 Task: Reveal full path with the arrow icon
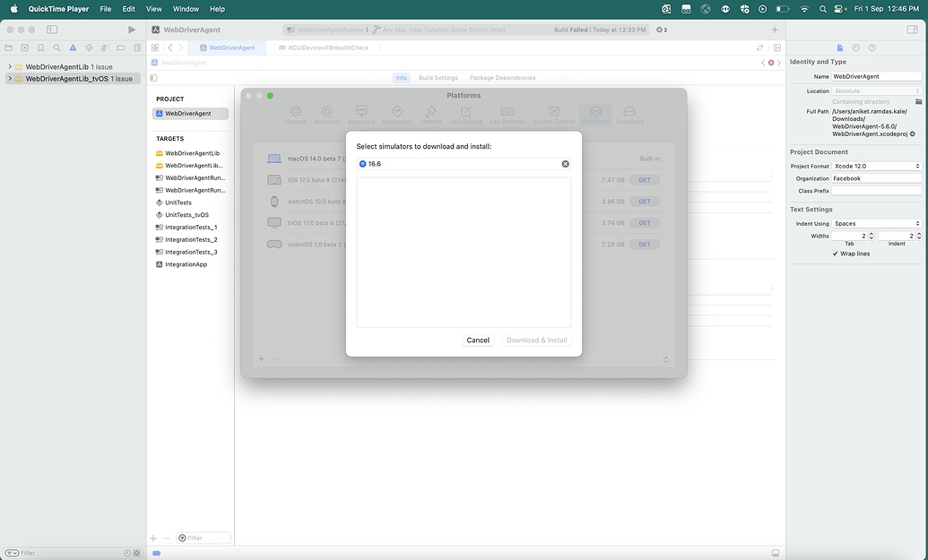[x=913, y=134]
